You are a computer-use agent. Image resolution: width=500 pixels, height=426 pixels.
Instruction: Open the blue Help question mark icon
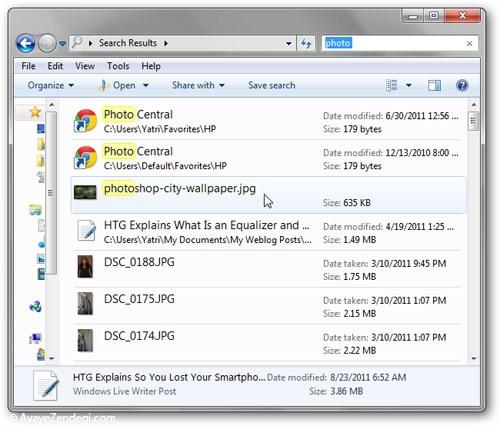[462, 86]
